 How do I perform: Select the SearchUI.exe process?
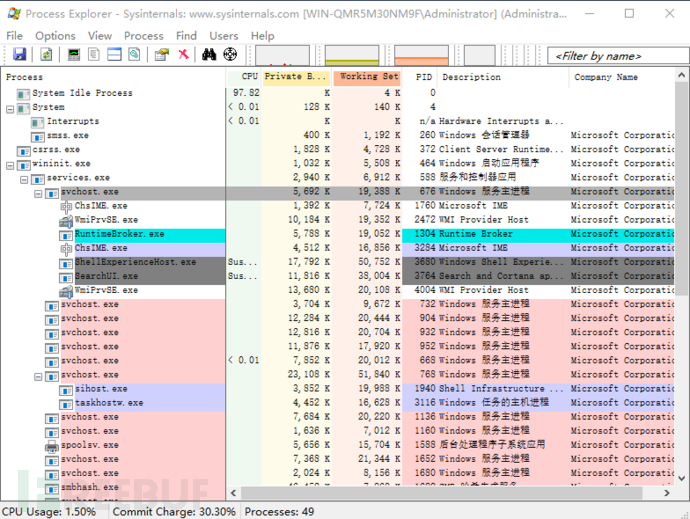(x=338, y=276)
